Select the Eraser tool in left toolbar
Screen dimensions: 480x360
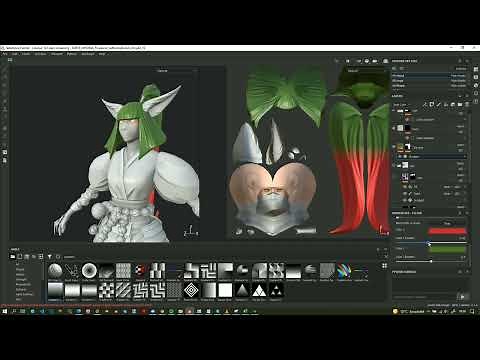pos(4,77)
